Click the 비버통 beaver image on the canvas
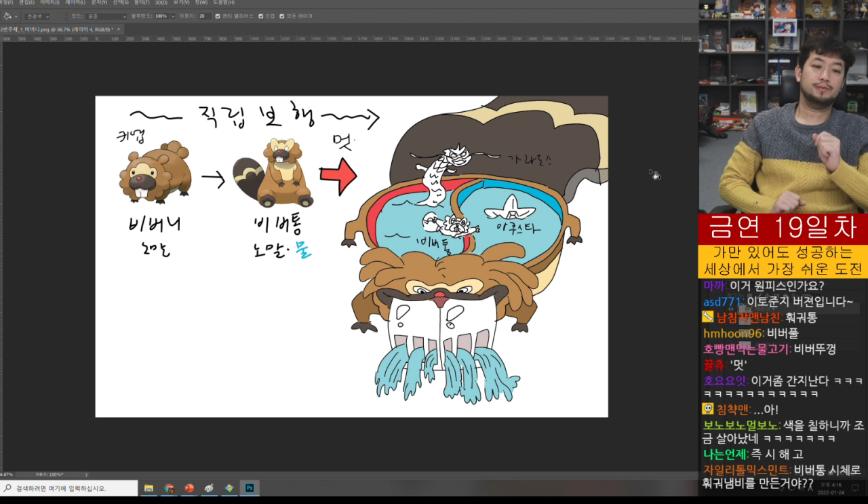This screenshot has height=504, width=868. pyautogui.click(x=274, y=173)
